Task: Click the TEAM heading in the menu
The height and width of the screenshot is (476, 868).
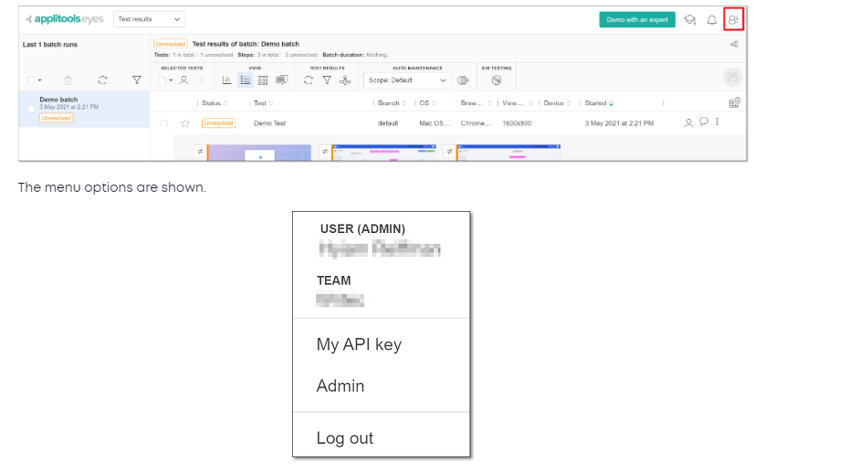Action: 334,281
